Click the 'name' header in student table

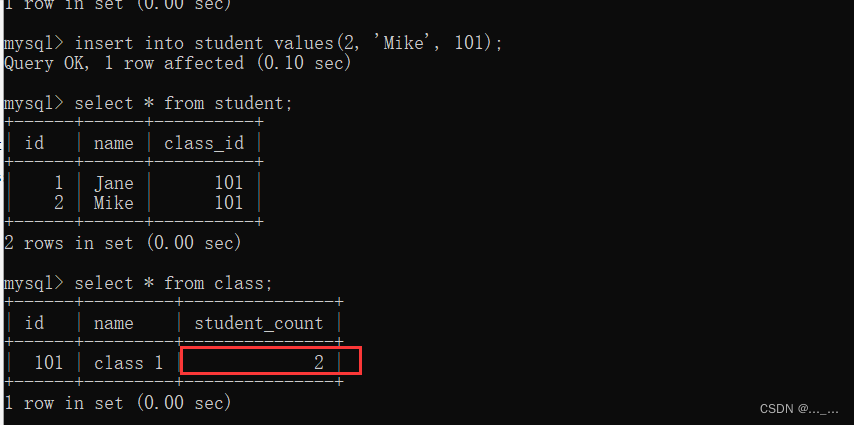point(113,143)
